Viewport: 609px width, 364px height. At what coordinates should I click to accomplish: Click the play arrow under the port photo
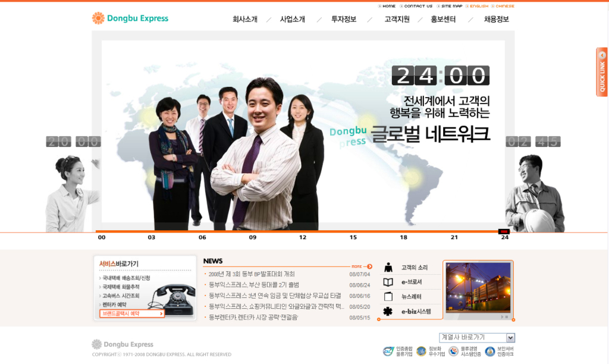(x=502, y=317)
